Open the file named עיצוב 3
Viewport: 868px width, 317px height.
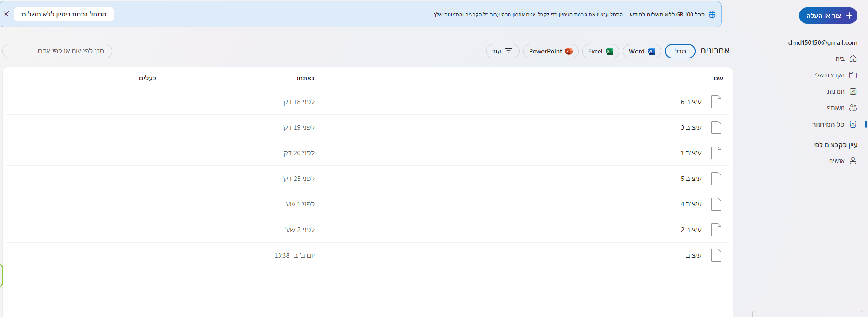tap(691, 127)
